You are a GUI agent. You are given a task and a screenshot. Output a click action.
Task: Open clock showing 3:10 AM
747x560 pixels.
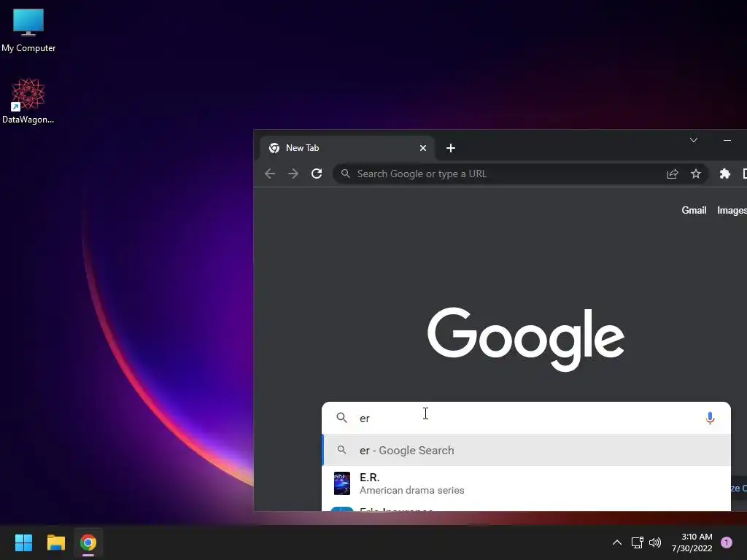(692, 542)
